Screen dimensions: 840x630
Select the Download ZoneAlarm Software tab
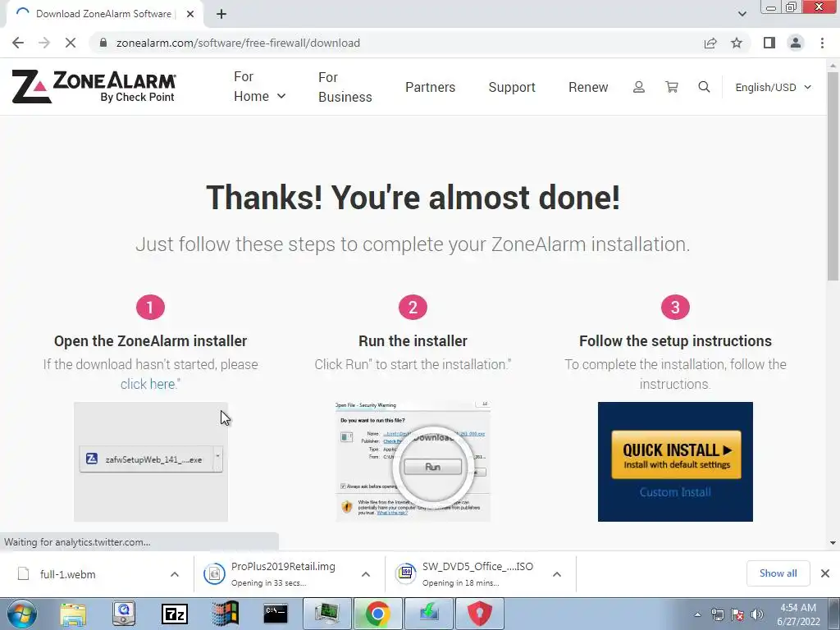click(103, 14)
